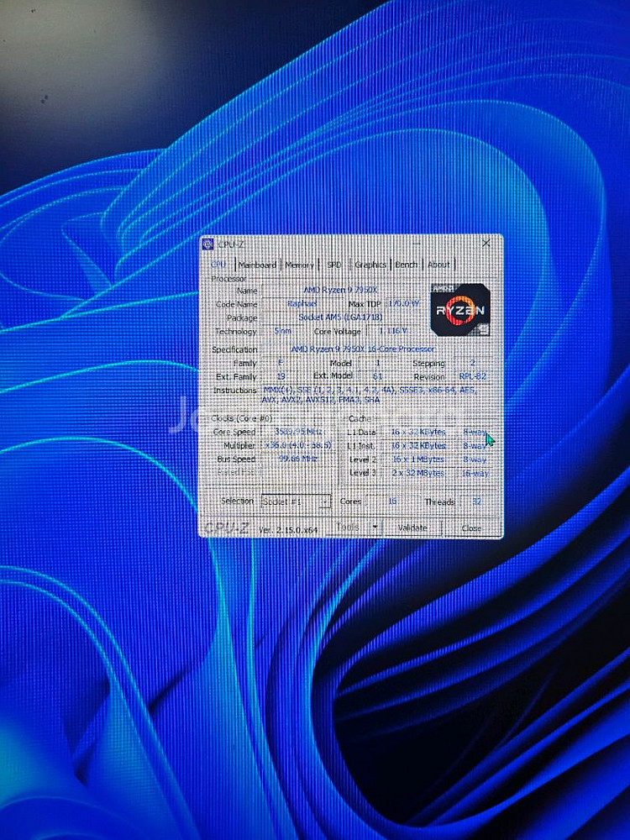
Task: Click the Bus Speed MHz value
Action: (298, 459)
